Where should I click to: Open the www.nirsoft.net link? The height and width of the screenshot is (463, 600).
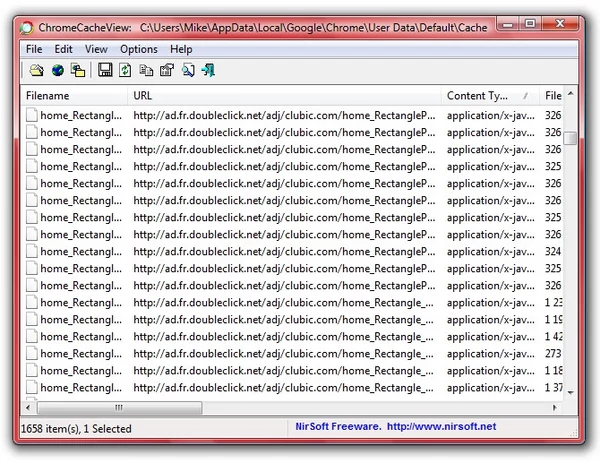(442, 426)
